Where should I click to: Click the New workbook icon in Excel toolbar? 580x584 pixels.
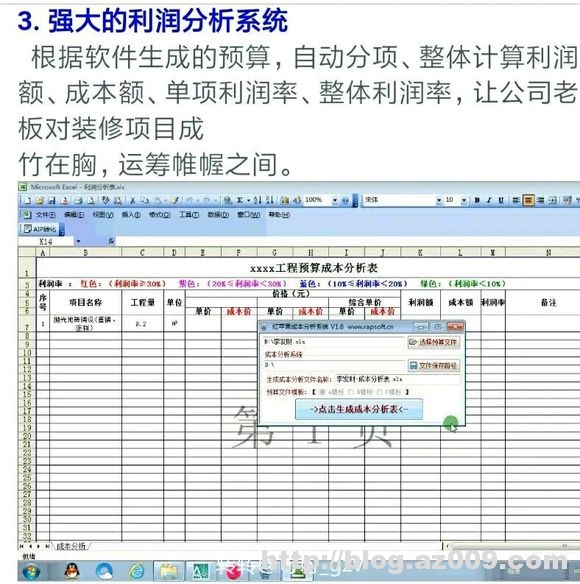click(28, 200)
